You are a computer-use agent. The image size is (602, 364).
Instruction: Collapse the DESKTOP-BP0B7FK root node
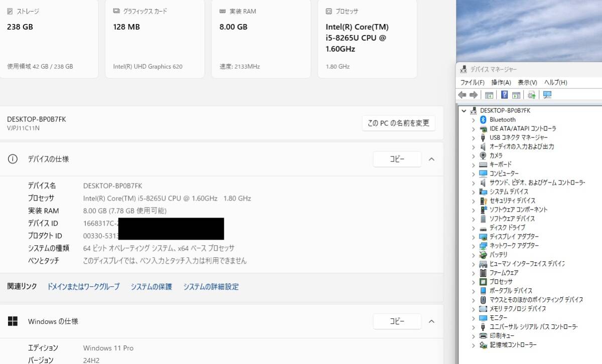(464, 110)
